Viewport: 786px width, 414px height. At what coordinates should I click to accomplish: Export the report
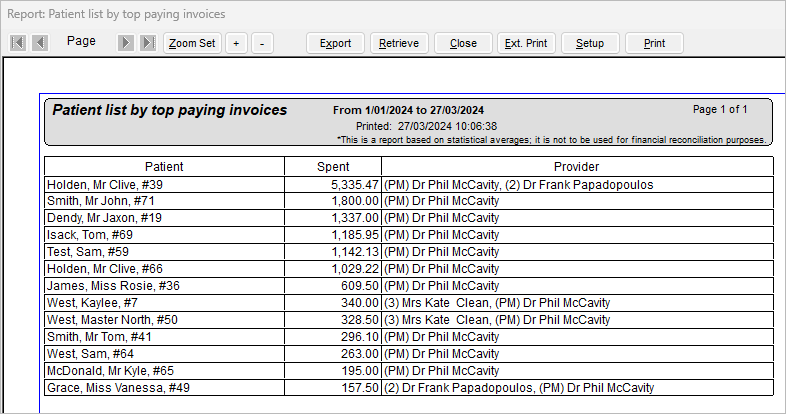click(335, 43)
